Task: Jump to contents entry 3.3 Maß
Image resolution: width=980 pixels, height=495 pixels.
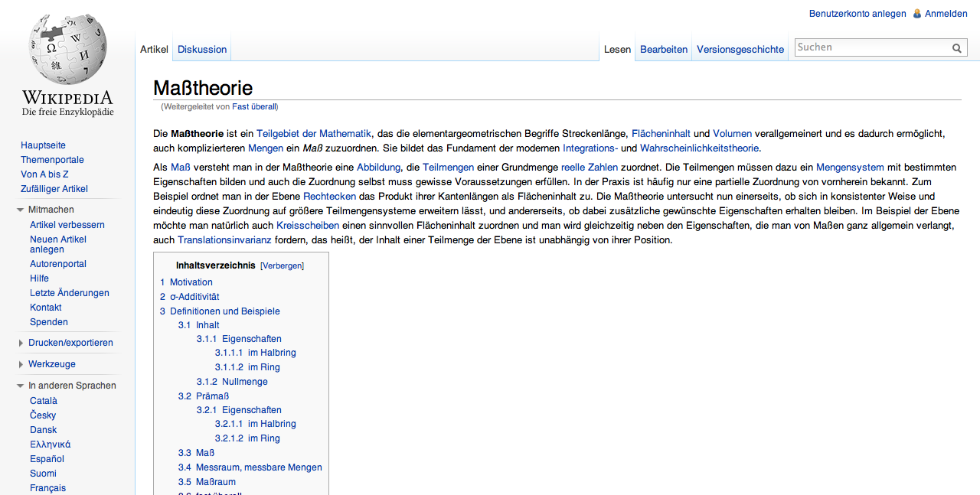Action: coord(196,453)
